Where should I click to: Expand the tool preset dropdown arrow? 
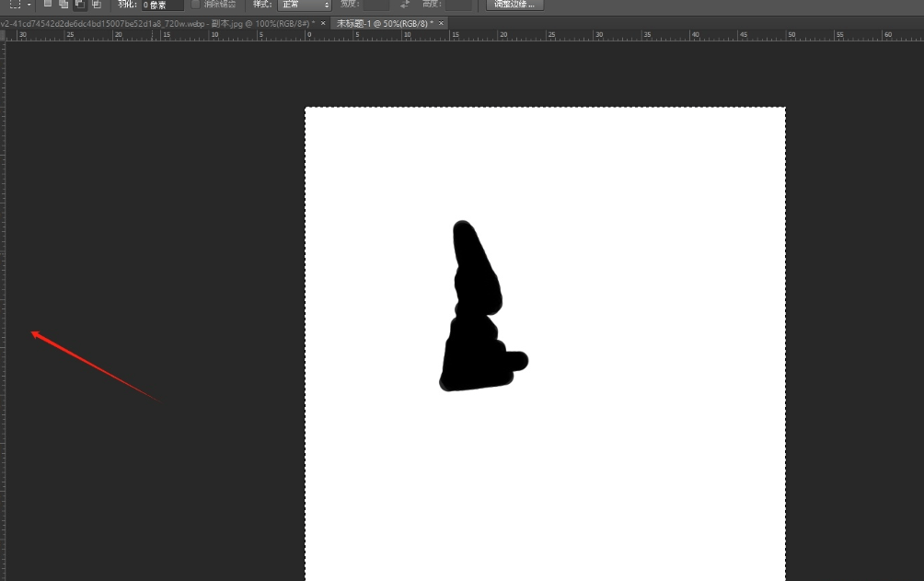[x=29, y=5]
